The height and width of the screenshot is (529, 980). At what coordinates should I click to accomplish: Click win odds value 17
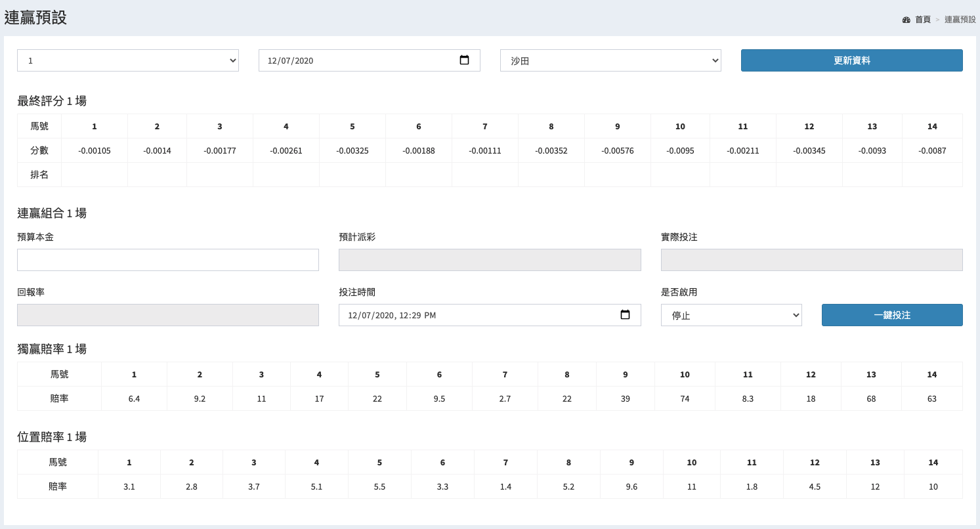pos(319,398)
